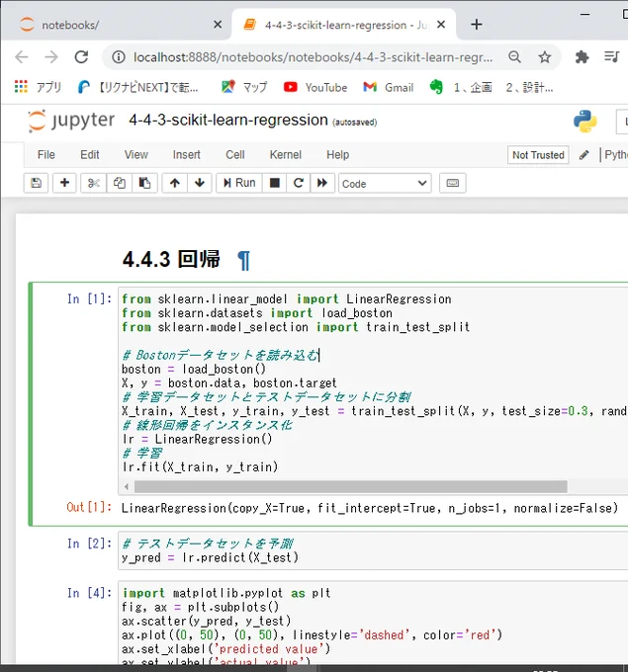Cut selected cells with the scissors icon
The height and width of the screenshot is (672, 628).
[93, 184]
